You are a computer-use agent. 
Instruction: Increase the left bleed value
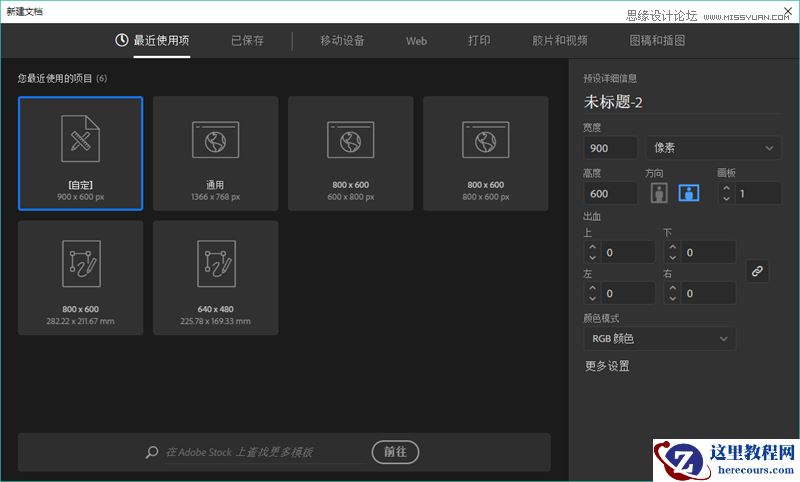click(592, 288)
